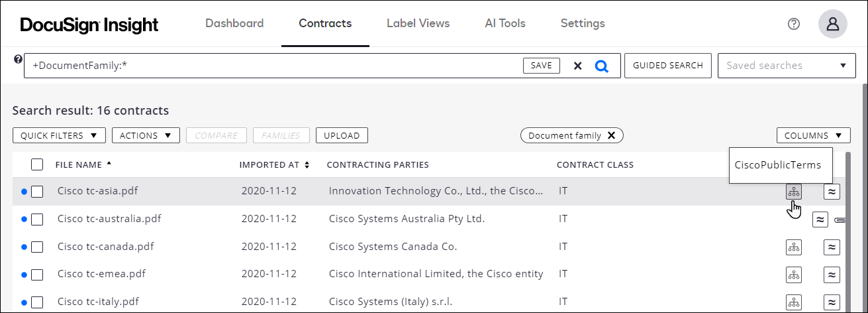Open the Saved searches combo box
868x313 pixels.
pos(786,66)
